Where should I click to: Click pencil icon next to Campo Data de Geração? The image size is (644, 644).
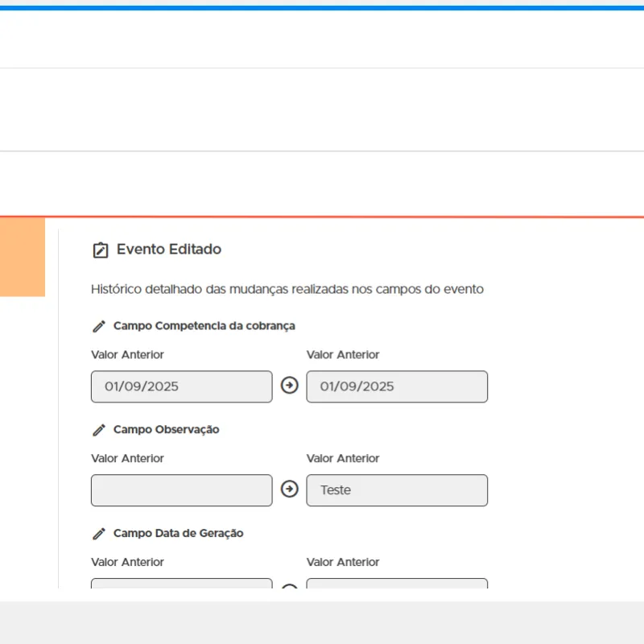(99, 534)
